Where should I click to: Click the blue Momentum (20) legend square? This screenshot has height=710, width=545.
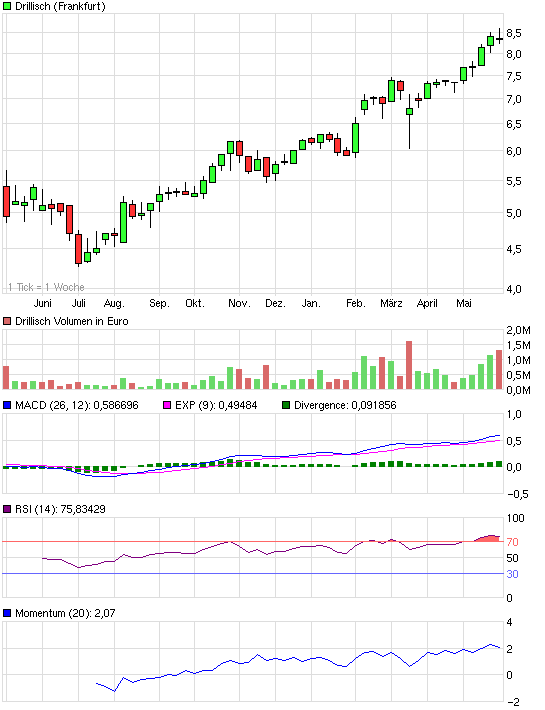7,613
